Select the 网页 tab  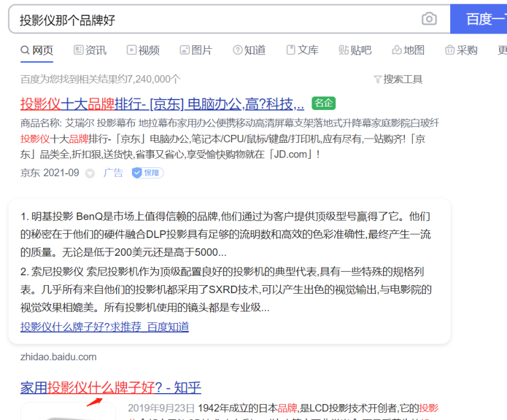tap(37, 51)
